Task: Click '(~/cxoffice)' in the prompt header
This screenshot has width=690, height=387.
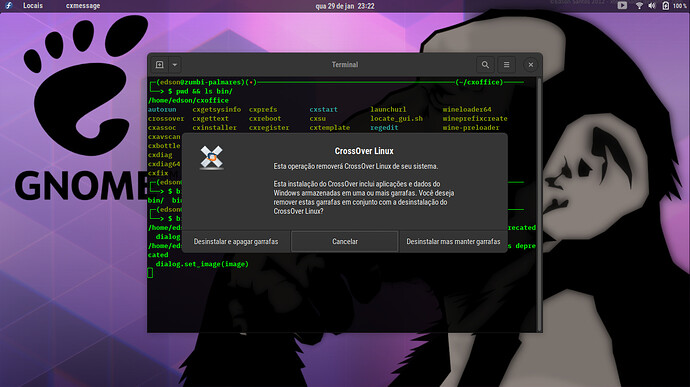Action: (x=479, y=82)
